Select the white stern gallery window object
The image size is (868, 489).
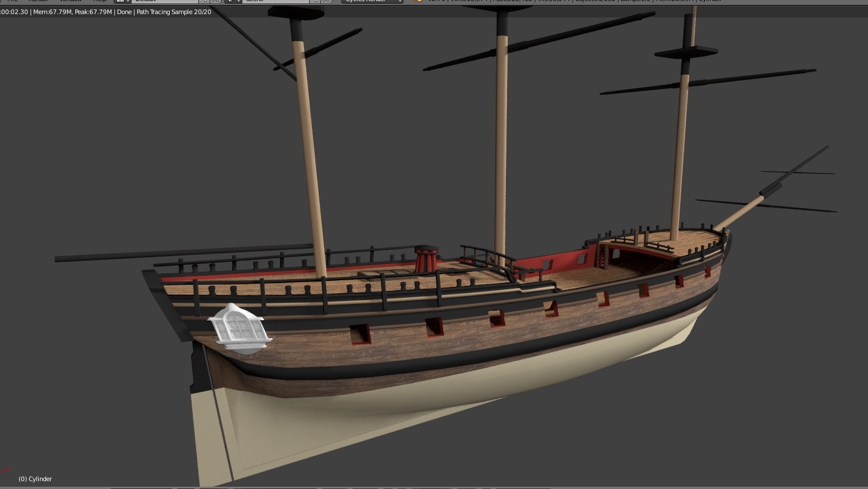239,328
